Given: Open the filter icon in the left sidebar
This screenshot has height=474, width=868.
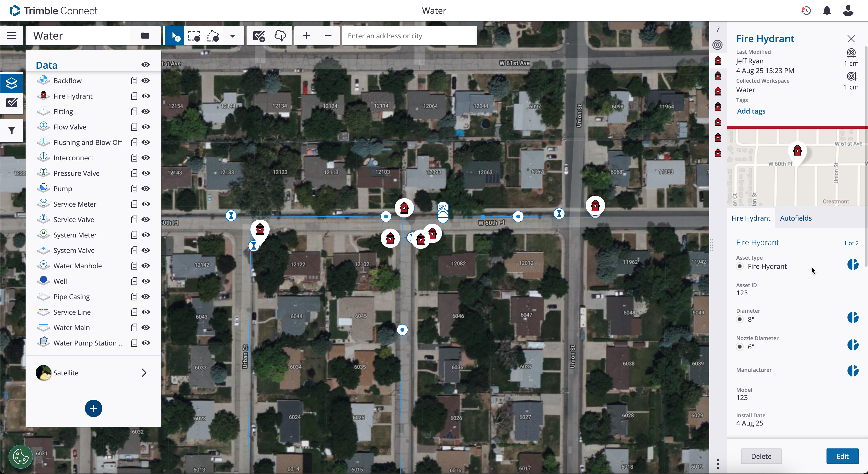Looking at the screenshot, I should [x=11, y=130].
